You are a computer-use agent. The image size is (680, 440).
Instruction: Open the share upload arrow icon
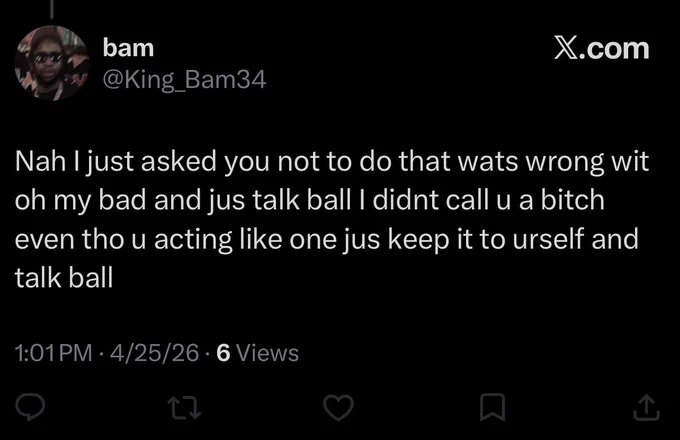[647, 407]
